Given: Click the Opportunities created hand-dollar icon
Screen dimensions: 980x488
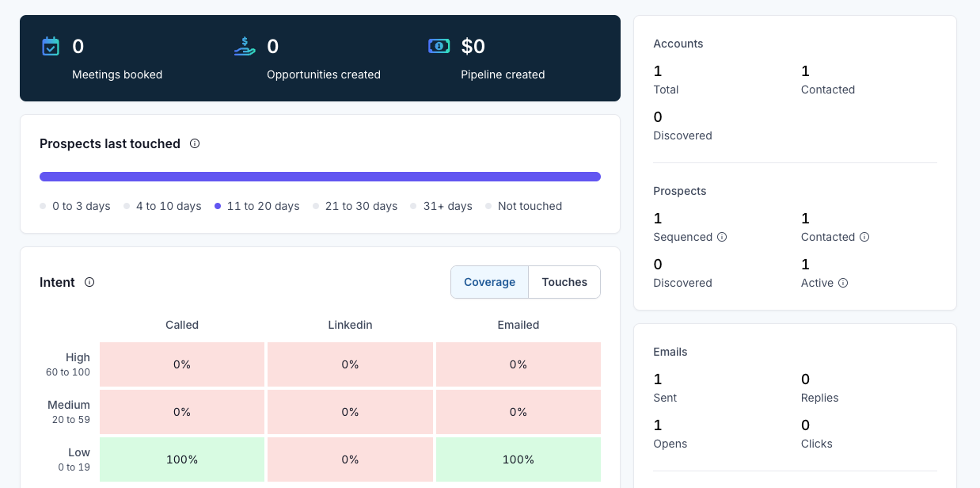Looking at the screenshot, I should pyautogui.click(x=244, y=46).
